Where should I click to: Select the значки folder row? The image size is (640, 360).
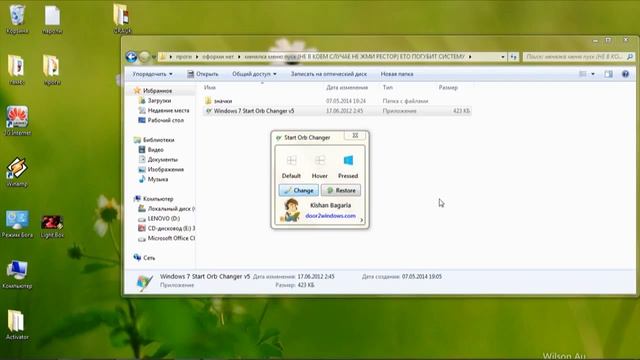337,101
